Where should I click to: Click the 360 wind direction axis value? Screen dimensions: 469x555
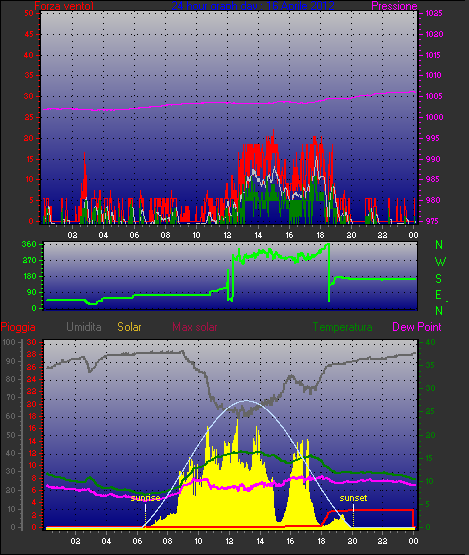pos(29,244)
